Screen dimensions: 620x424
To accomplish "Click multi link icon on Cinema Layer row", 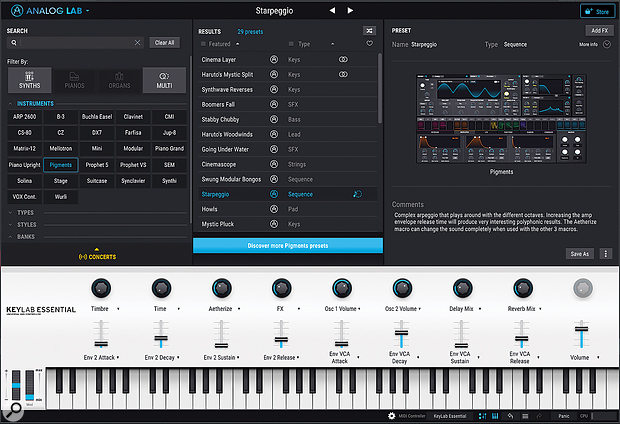I will pos(343,59).
